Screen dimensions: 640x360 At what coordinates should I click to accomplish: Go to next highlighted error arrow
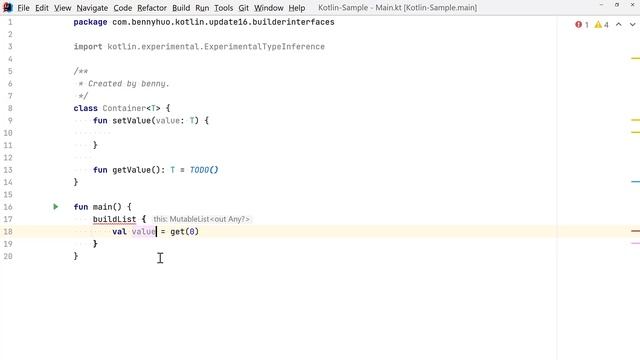(x=632, y=25)
